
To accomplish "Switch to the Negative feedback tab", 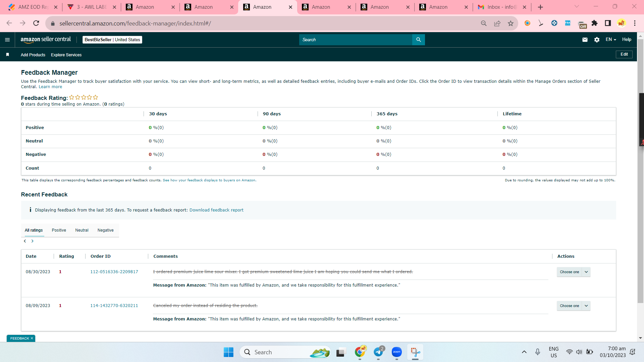I will (106, 230).
